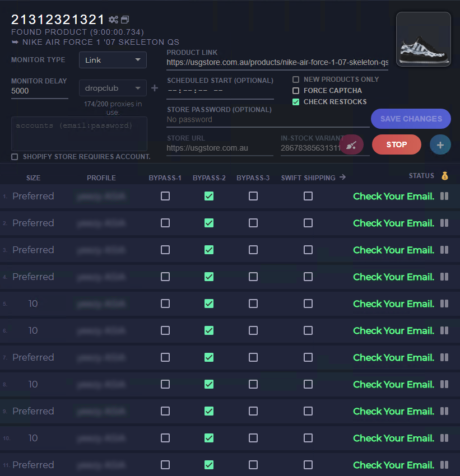Click SIZE column header

(x=34, y=178)
